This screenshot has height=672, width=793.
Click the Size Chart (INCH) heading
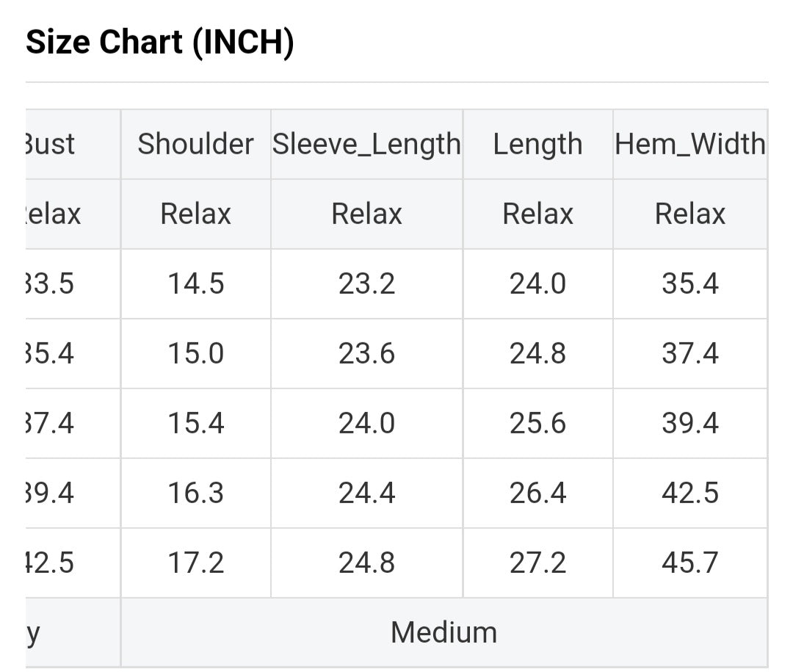coord(160,43)
